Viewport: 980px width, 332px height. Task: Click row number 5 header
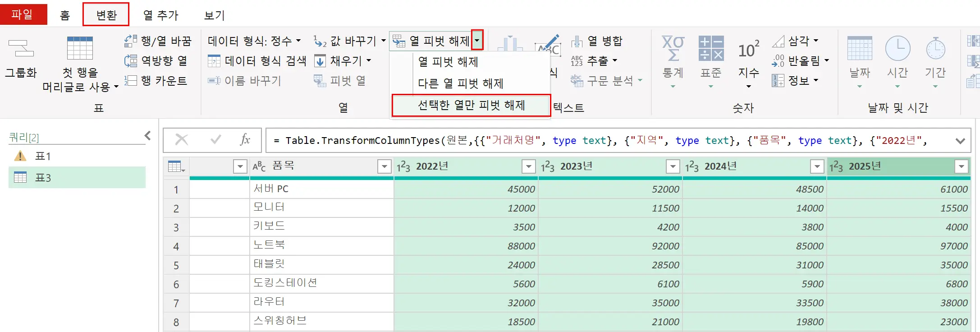[176, 265]
